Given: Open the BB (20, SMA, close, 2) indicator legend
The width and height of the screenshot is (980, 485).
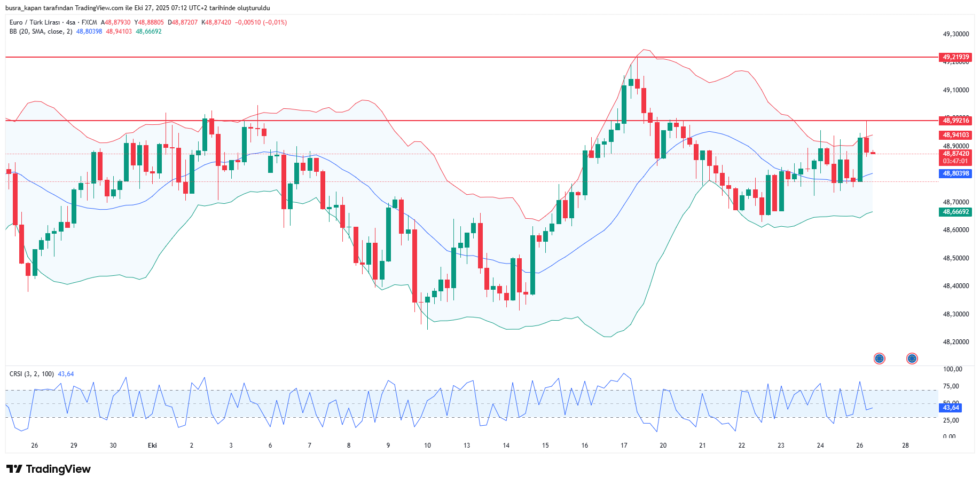Looking at the screenshot, I should pyautogui.click(x=41, y=31).
